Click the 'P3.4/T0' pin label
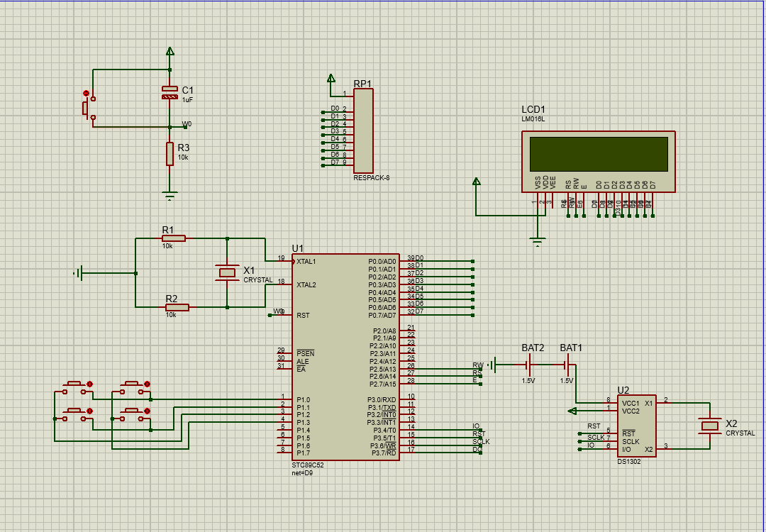766x532 pixels. [x=384, y=430]
